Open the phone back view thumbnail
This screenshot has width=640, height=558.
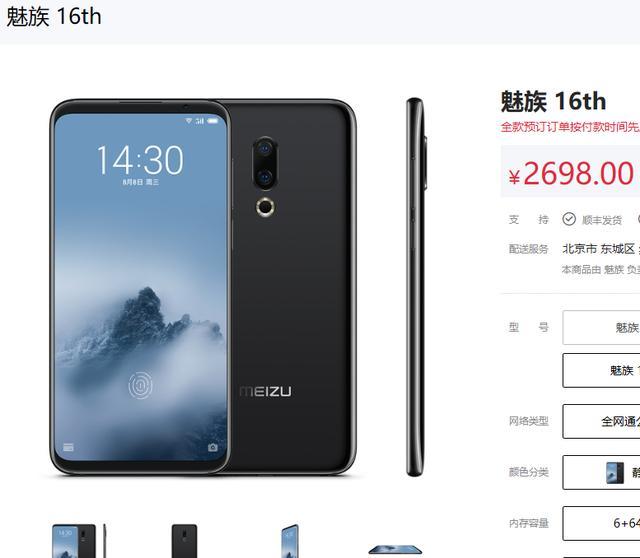pos(184,541)
